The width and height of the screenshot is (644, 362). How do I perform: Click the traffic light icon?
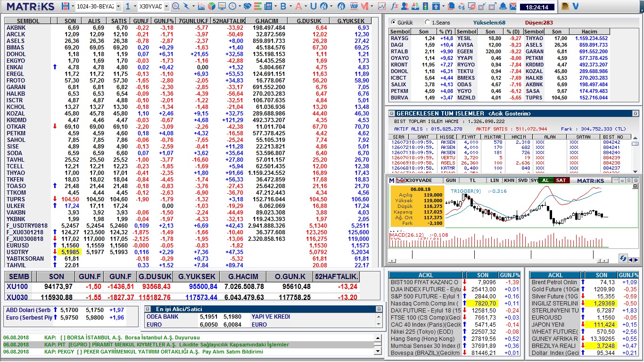tap(425, 6)
